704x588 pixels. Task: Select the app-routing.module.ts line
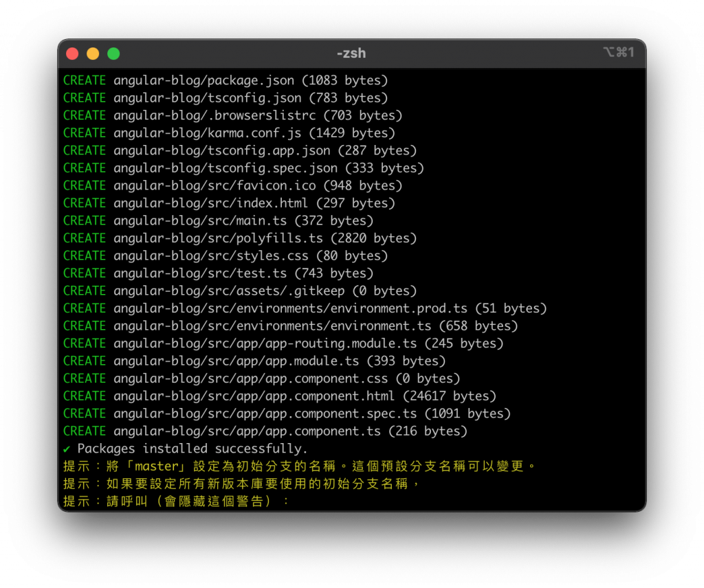[x=283, y=343]
